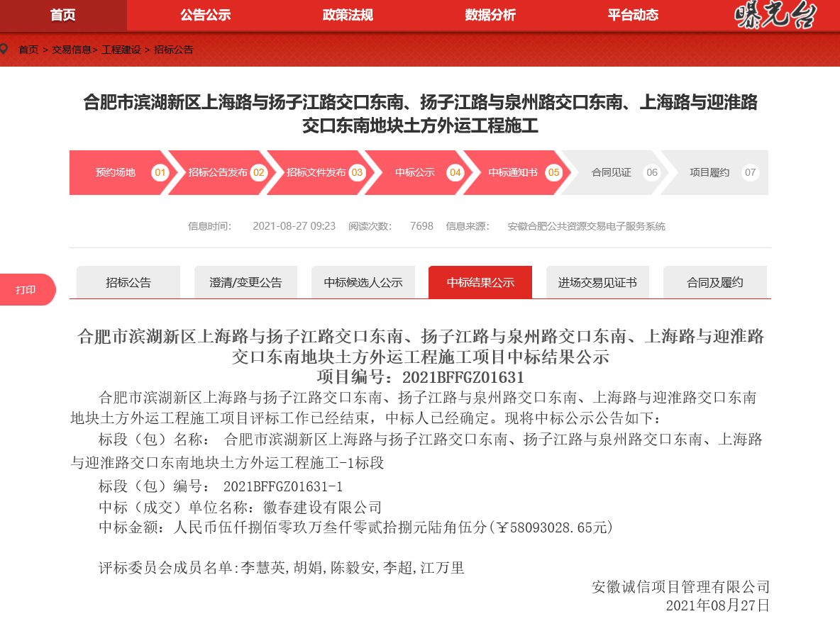840x626 pixels.
Task: Click the source 安徽合肥公共资源交易电子服务系统
Action: (587, 226)
